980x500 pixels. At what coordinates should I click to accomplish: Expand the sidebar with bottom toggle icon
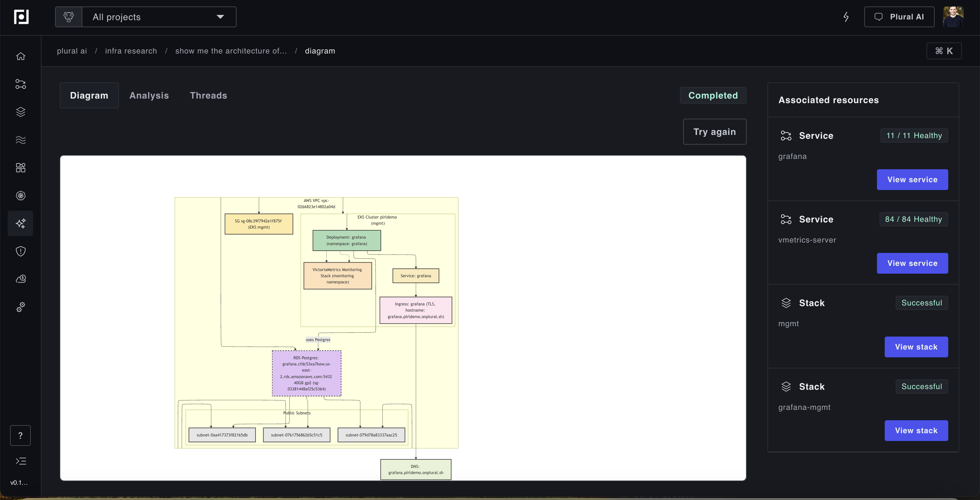point(20,461)
